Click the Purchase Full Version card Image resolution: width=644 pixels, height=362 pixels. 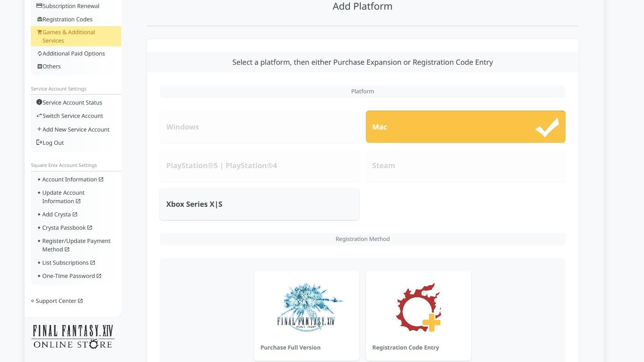point(306,316)
